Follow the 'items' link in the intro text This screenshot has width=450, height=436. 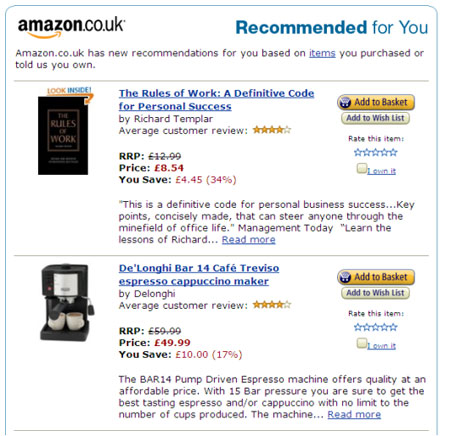[x=322, y=53]
